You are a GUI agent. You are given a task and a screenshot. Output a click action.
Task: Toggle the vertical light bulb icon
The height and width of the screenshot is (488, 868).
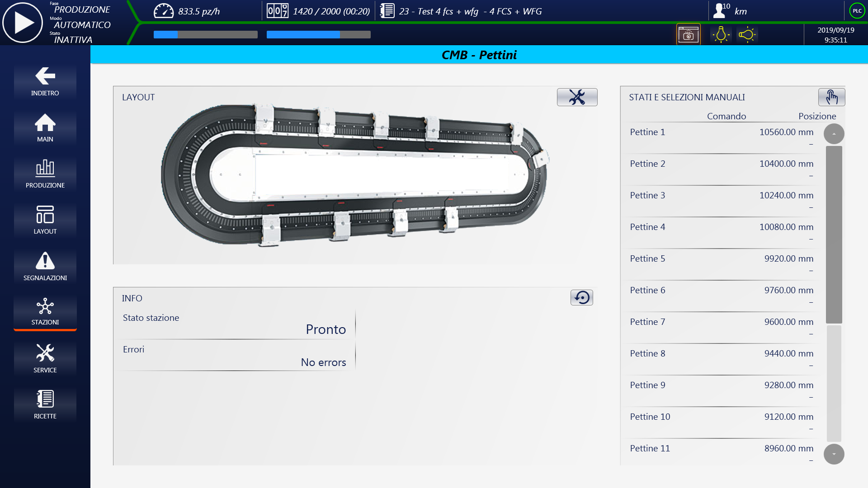point(721,34)
